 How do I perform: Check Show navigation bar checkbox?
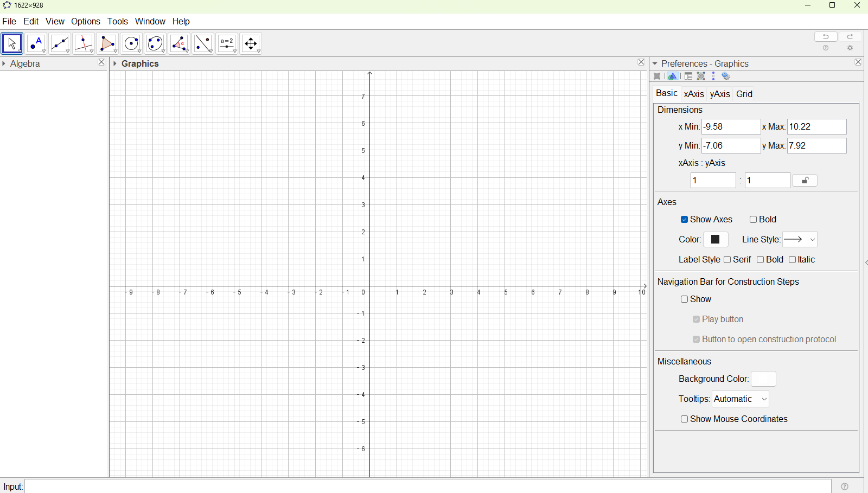[685, 299]
